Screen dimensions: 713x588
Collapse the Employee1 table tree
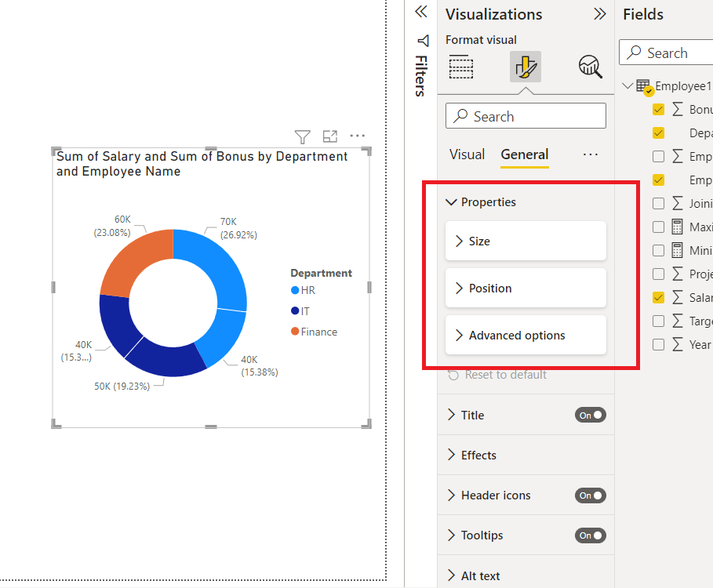pos(628,85)
